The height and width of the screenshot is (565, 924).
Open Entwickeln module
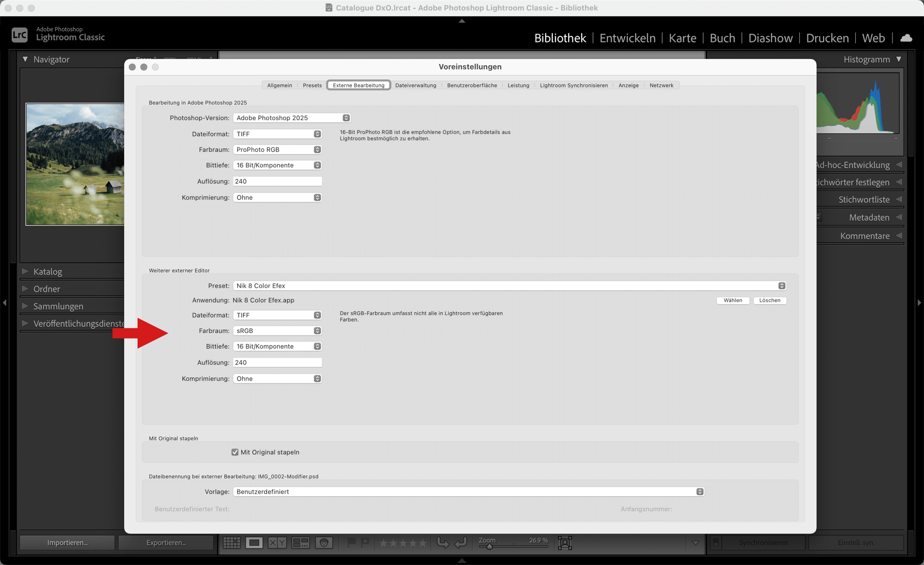point(627,38)
